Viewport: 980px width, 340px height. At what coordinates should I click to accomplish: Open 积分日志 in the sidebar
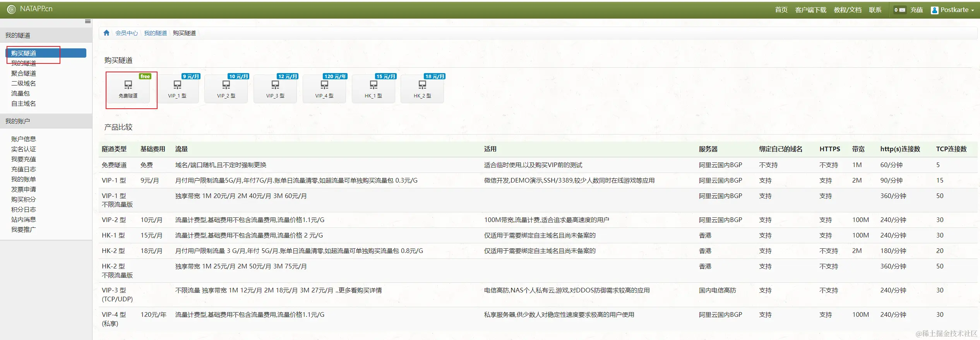click(x=24, y=209)
